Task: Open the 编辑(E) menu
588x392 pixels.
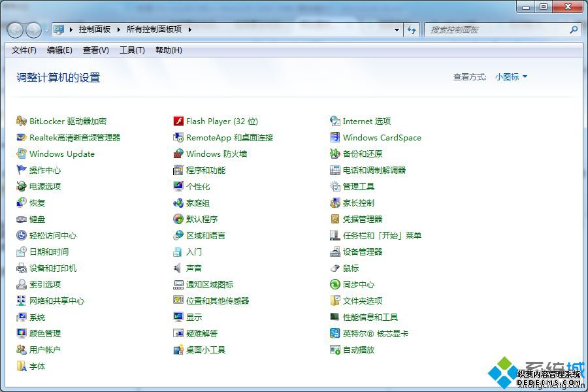Action: click(59, 50)
